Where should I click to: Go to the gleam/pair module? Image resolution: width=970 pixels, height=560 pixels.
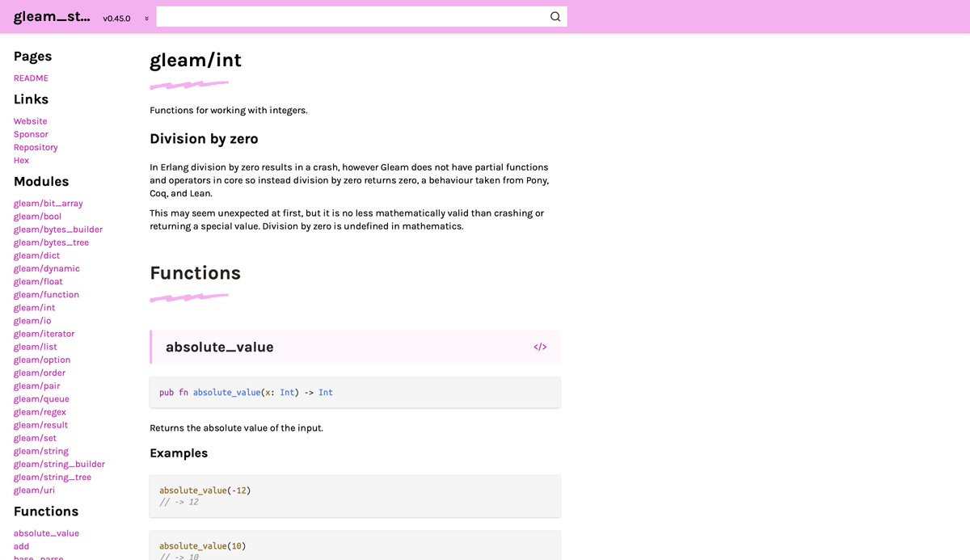[37, 385]
